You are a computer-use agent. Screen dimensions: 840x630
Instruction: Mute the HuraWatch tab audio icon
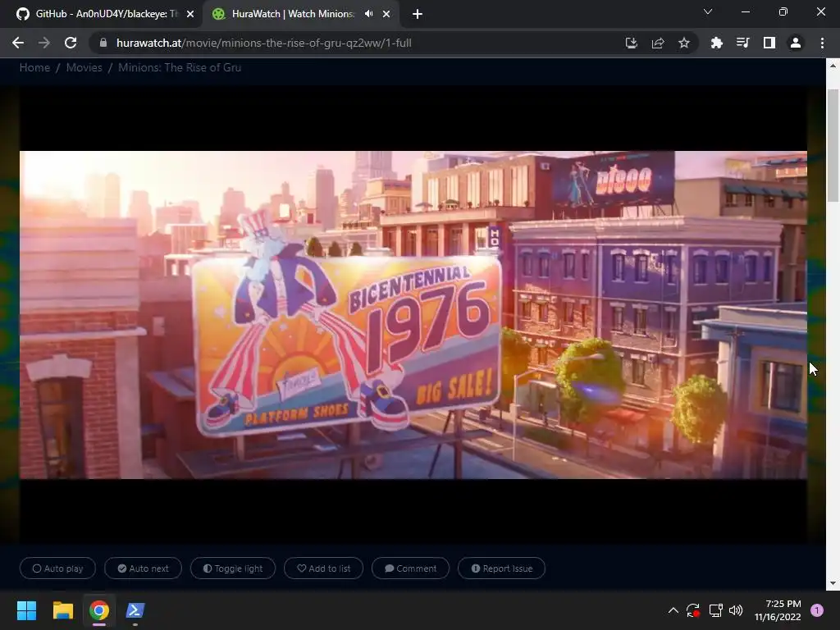pos(368,14)
